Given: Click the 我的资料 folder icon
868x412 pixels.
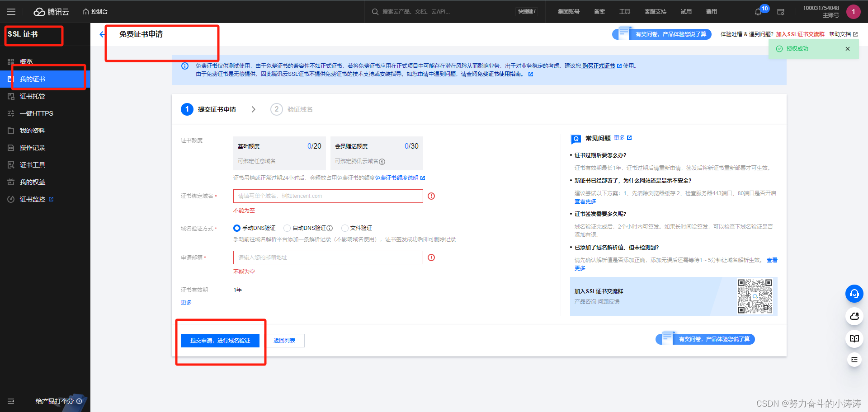Looking at the screenshot, I should point(11,131).
